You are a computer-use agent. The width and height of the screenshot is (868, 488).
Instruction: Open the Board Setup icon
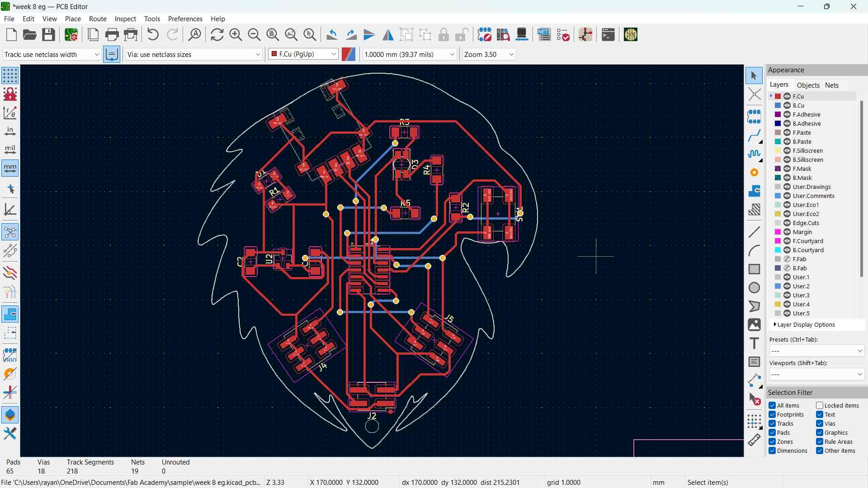[x=71, y=35]
